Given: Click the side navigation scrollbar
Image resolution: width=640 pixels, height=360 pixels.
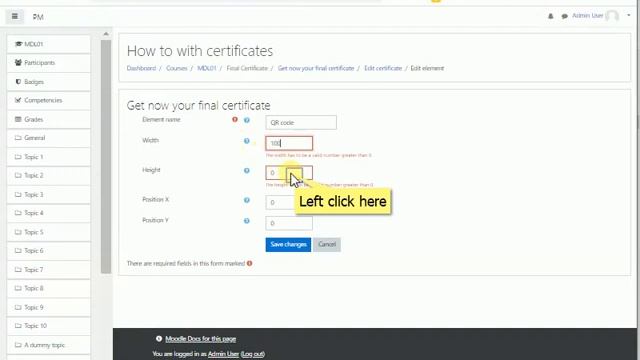Looking at the screenshot, I should [x=106, y=157].
